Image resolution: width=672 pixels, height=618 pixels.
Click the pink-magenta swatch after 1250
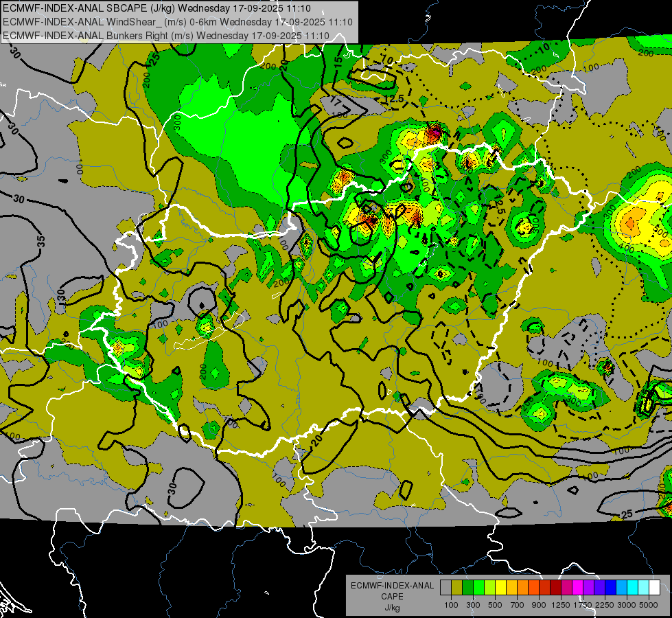click(x=566, y=587)
